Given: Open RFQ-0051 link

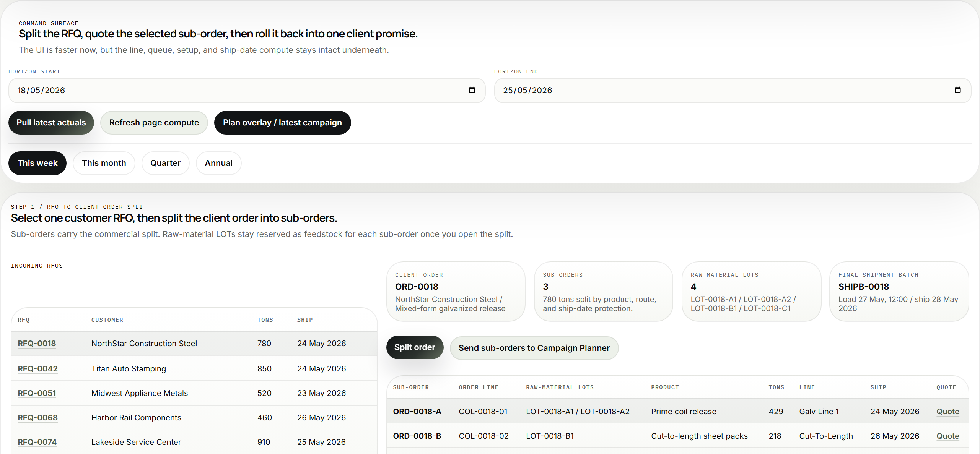Looking at the screenshot, I should [37, 393].
